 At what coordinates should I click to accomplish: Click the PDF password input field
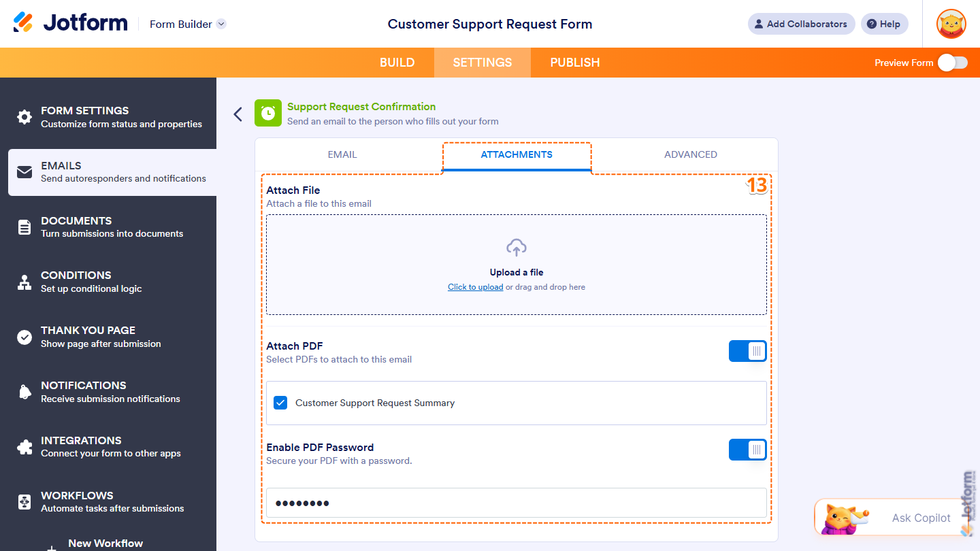click(x=517, y=503)
